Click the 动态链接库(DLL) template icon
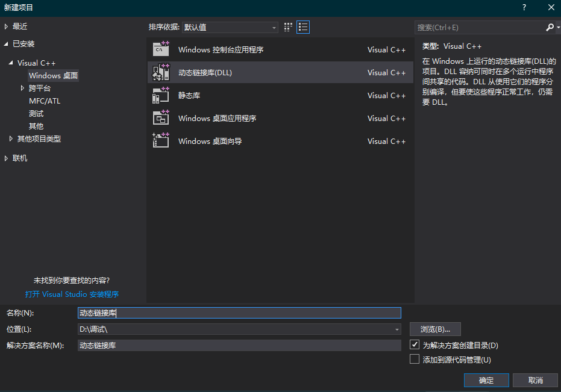The height and width of the screenshot is (392, 561). (161, 72)
